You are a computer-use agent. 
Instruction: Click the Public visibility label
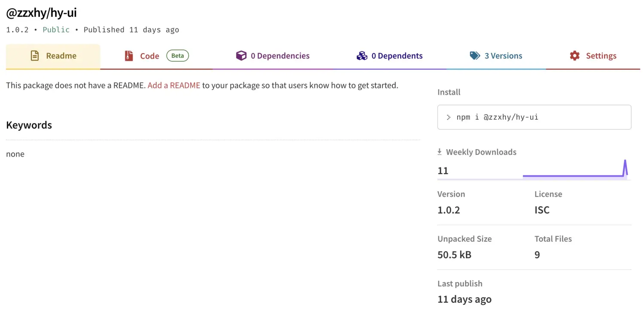56,30
